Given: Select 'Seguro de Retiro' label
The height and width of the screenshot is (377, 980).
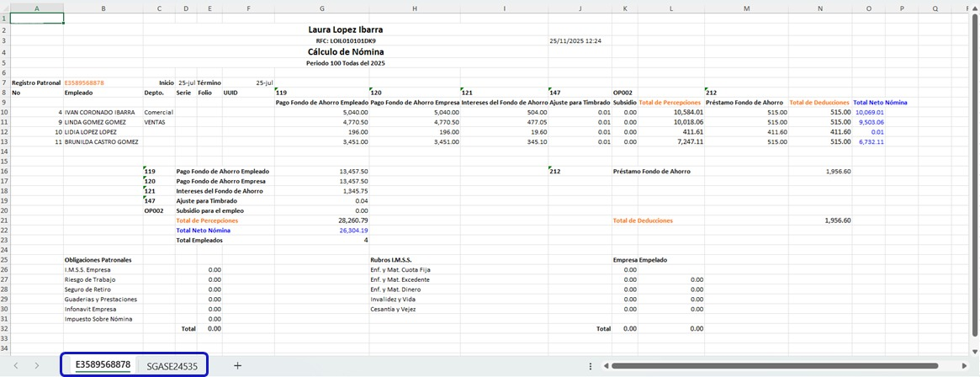Looking at the screenshot, I should point(88,289).
